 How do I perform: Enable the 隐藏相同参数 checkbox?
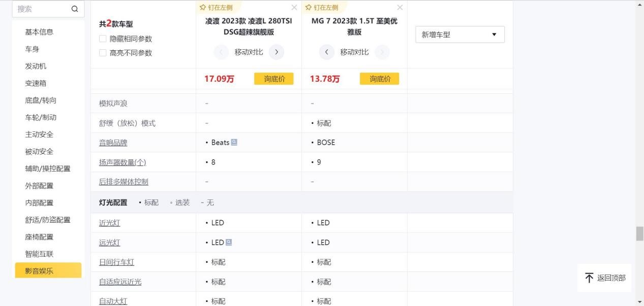coord(103,39)
